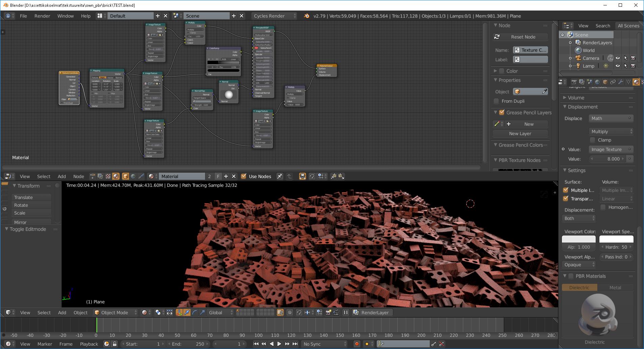Expand RenderLayers in the outliner
The width and height of the screenshot is (644, 349).
[570, 43]
